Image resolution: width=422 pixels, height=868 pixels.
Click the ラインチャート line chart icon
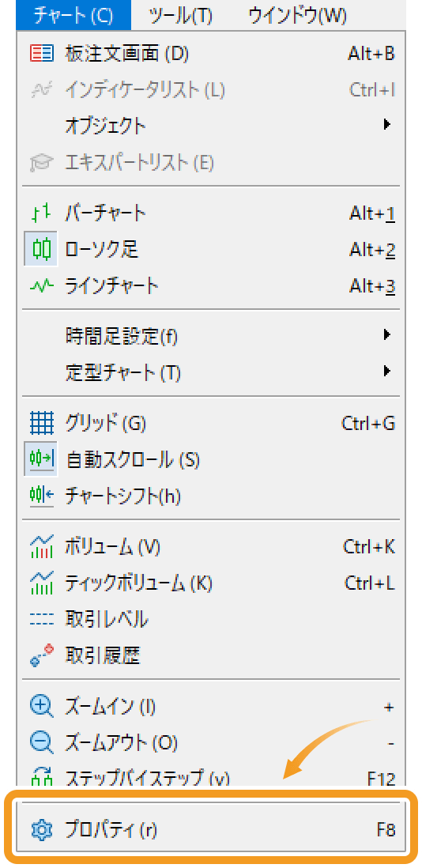point(41,286)
